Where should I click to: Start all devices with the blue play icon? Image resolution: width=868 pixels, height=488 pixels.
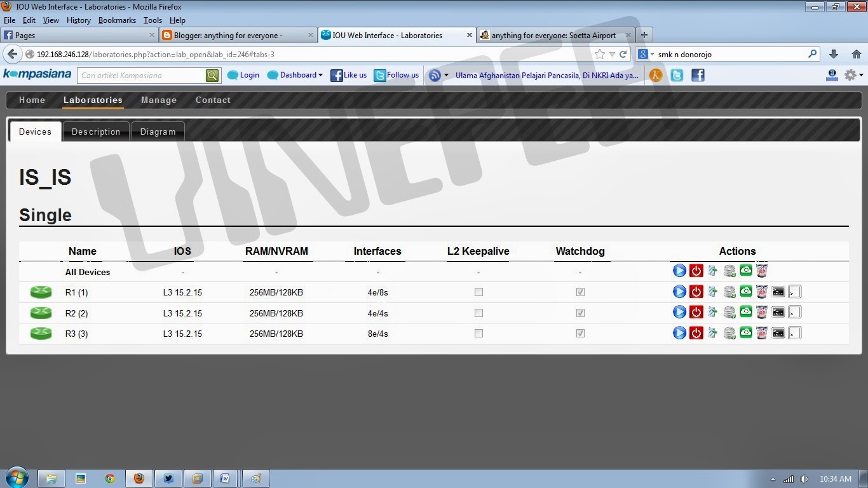point(679,270)
